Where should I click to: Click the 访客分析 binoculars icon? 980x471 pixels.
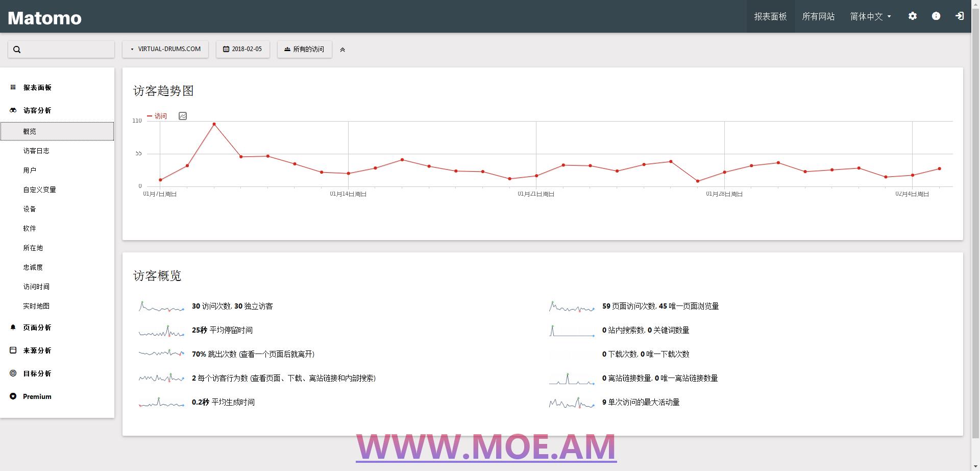point(13,110)
